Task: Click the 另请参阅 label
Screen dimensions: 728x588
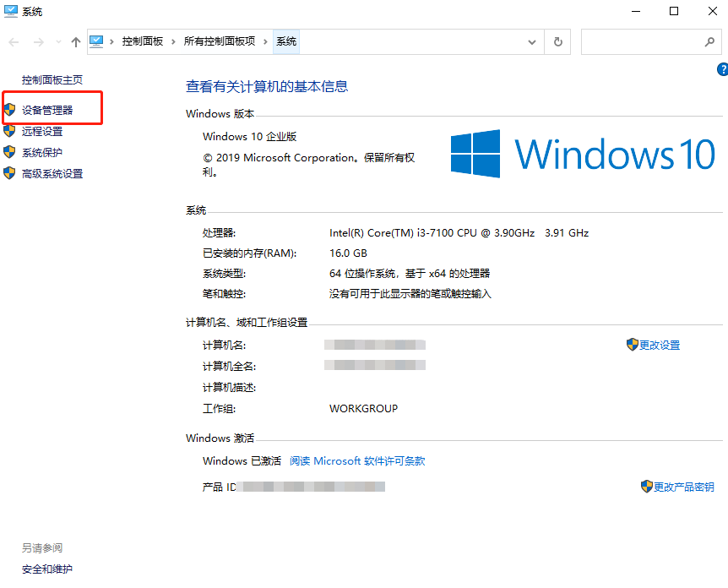Action: (x=41, y=548)
